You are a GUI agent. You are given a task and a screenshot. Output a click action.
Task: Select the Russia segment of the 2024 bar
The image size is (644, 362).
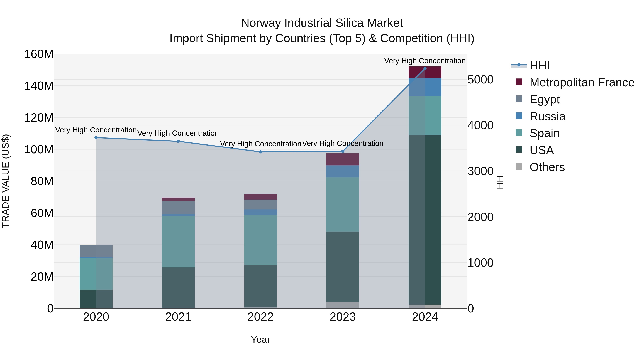coord(425,87)
